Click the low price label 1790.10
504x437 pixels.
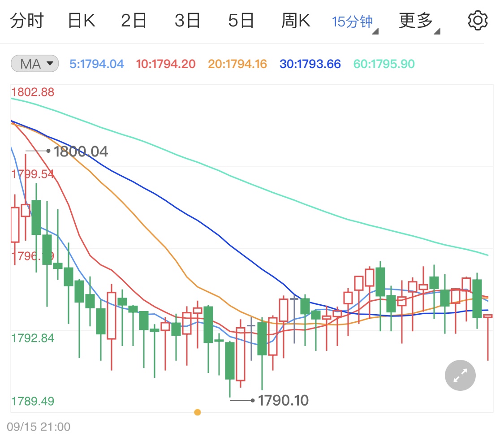coord(283,400)
